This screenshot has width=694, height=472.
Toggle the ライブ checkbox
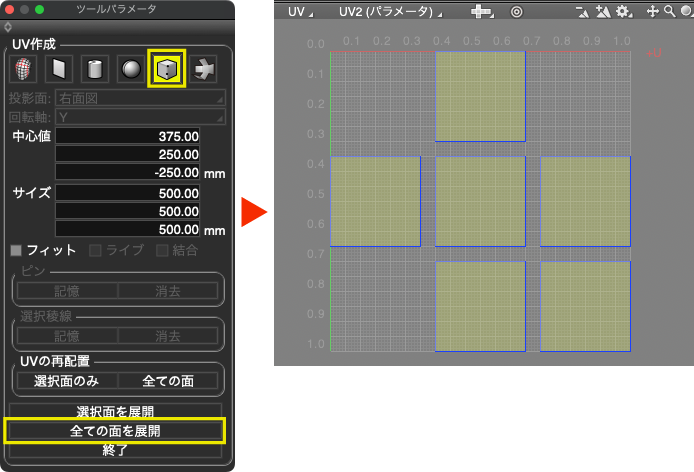(x=95, y=251)
